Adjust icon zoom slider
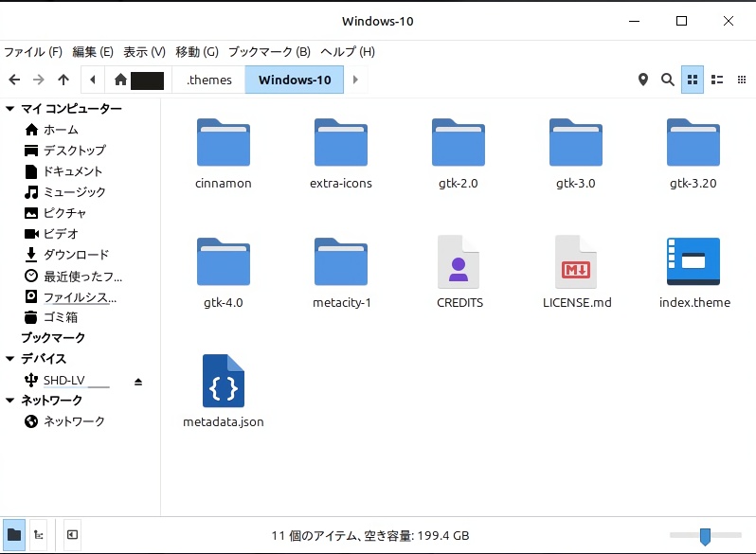756x554 pixels. click(x=706, y=535)
